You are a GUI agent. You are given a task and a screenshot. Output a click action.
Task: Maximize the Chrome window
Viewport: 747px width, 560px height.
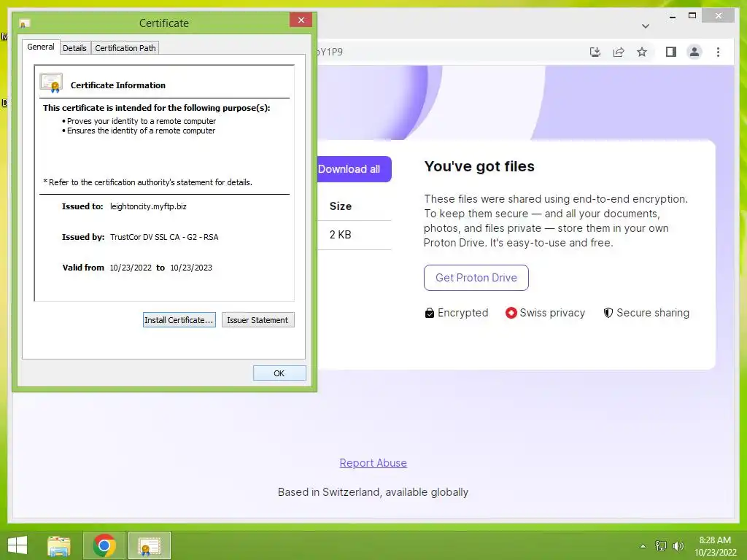tap(692, 16)
